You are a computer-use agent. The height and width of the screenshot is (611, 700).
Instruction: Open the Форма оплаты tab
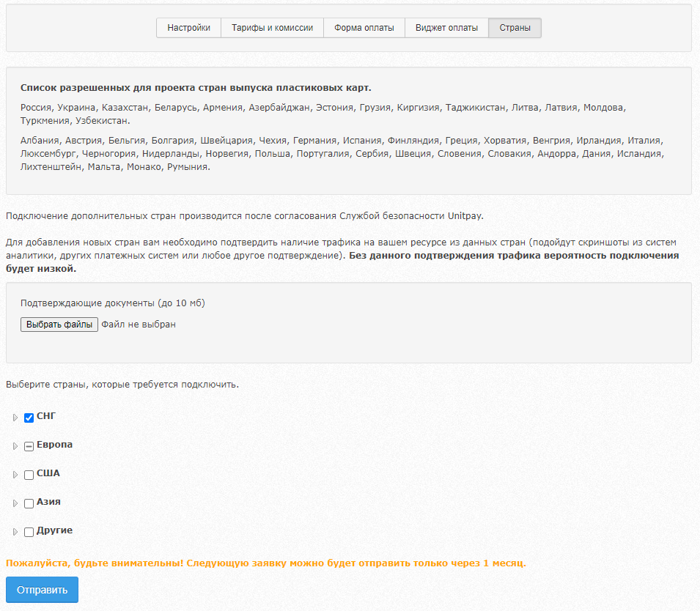click(364, 28)
